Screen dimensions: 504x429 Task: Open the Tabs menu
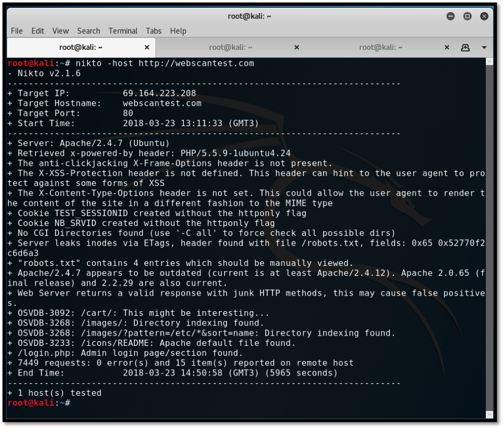(x=154, y=31)
